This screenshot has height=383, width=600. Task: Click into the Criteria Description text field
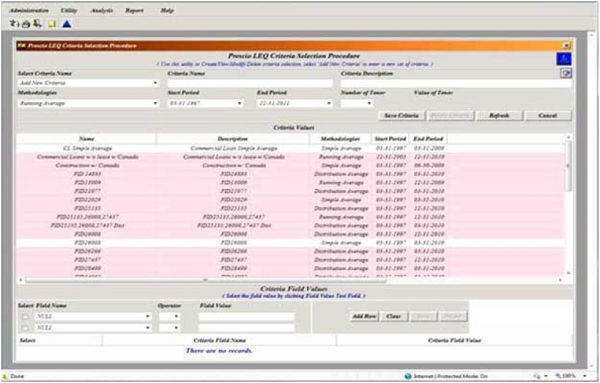point(456,83)
